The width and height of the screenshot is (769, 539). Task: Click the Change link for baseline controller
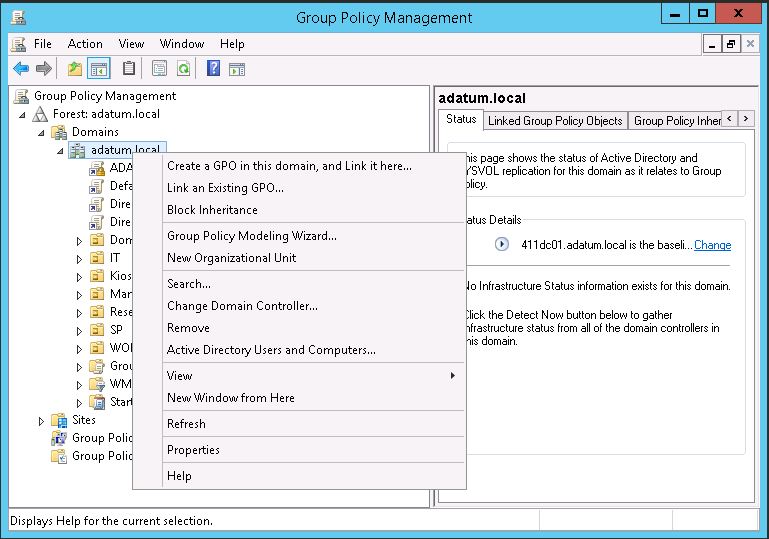point(712,245)
